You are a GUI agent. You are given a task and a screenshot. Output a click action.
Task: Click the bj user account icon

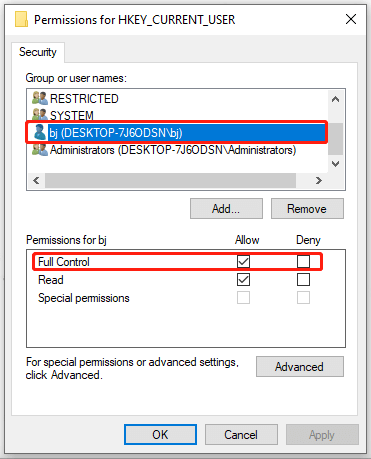[40, 132]
